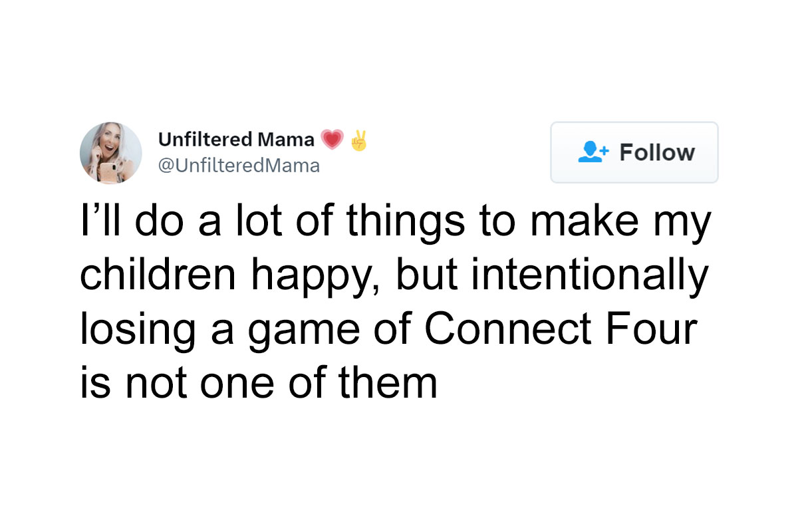
Task: Click the Unfiltered Mama display name
Action: click(236, 140)
